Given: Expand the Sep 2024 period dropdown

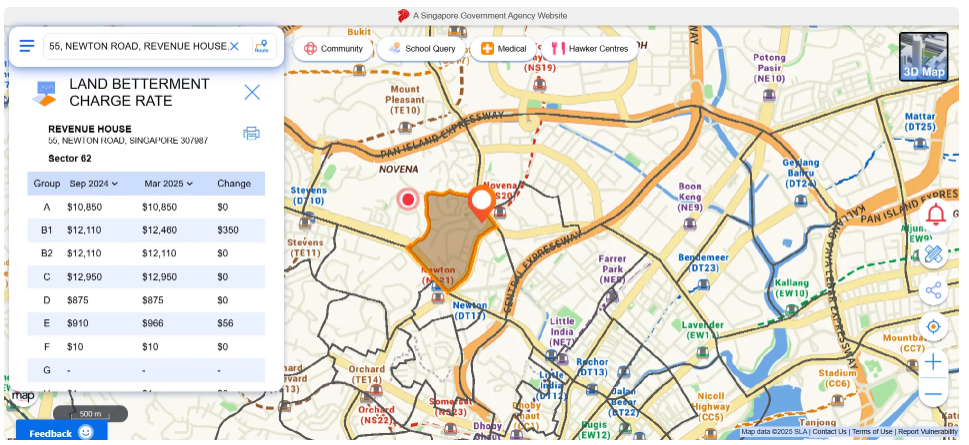Looking at the screenshot, I should pos(94,184).
